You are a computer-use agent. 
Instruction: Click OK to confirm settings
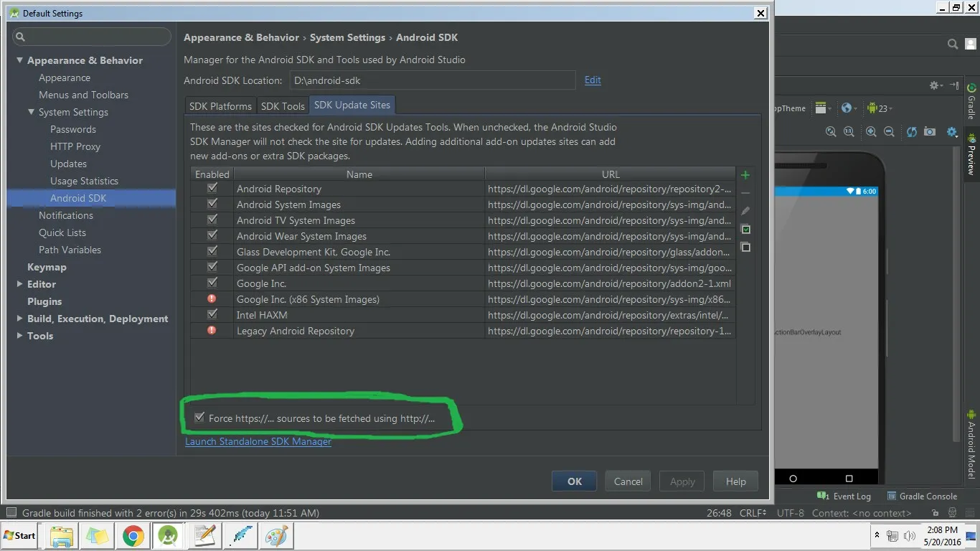click(x=575, y=481)
